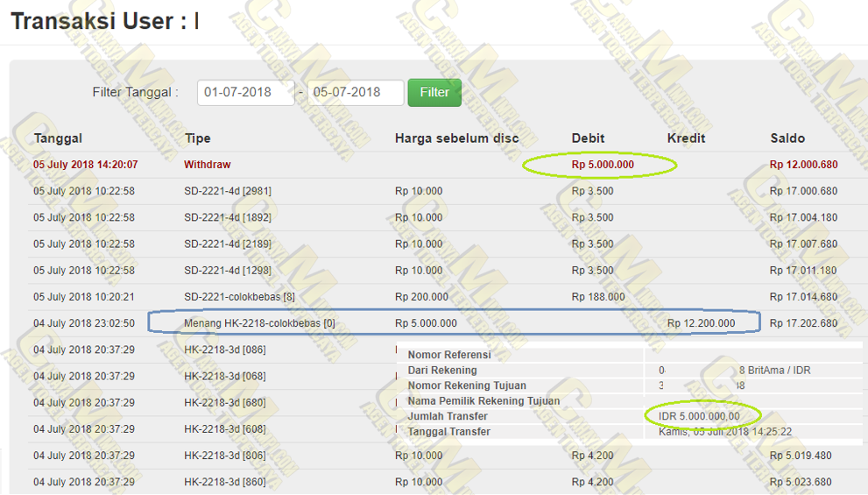Click the Tipe column header
This screenshot has height=495, width=868.
197,138
